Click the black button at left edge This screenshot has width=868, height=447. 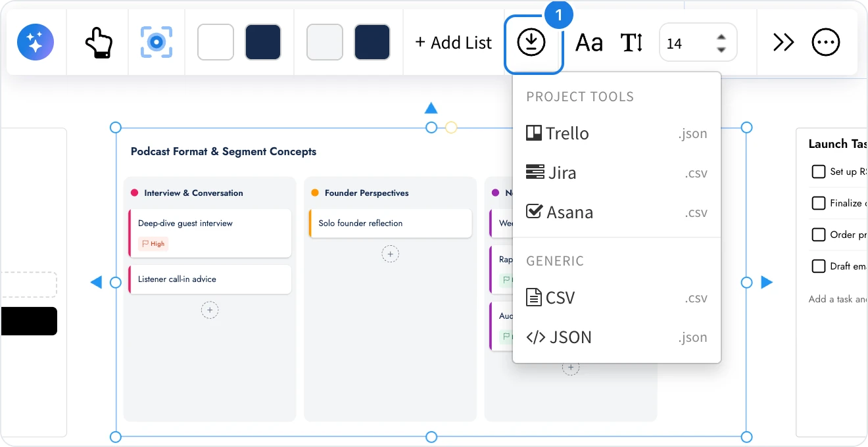(x=29, y=321)
